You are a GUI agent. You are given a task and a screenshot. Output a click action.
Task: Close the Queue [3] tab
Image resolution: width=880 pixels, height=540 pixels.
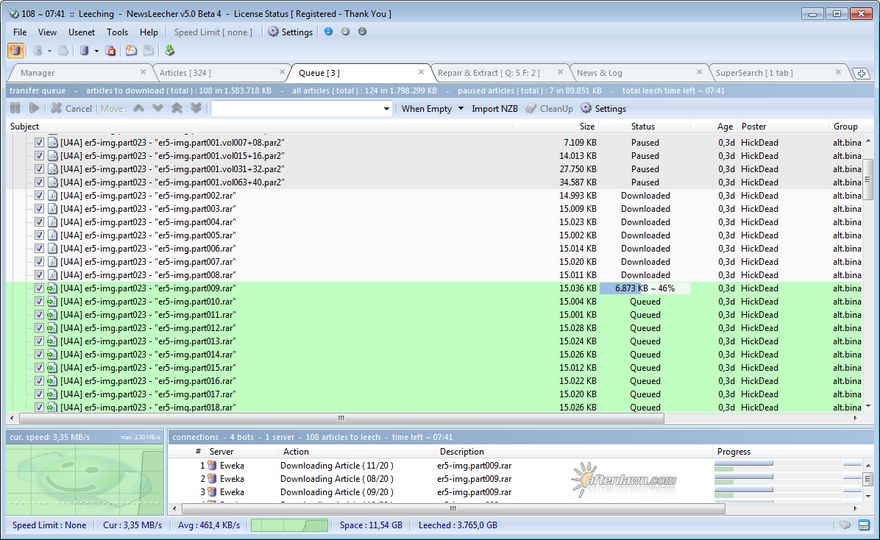coord(421,72)
